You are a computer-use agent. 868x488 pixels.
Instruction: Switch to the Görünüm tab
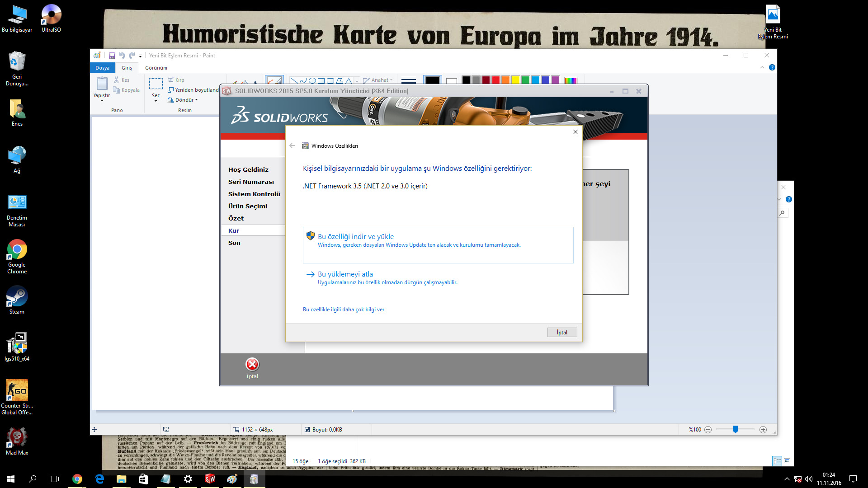(x=156, y=68)
